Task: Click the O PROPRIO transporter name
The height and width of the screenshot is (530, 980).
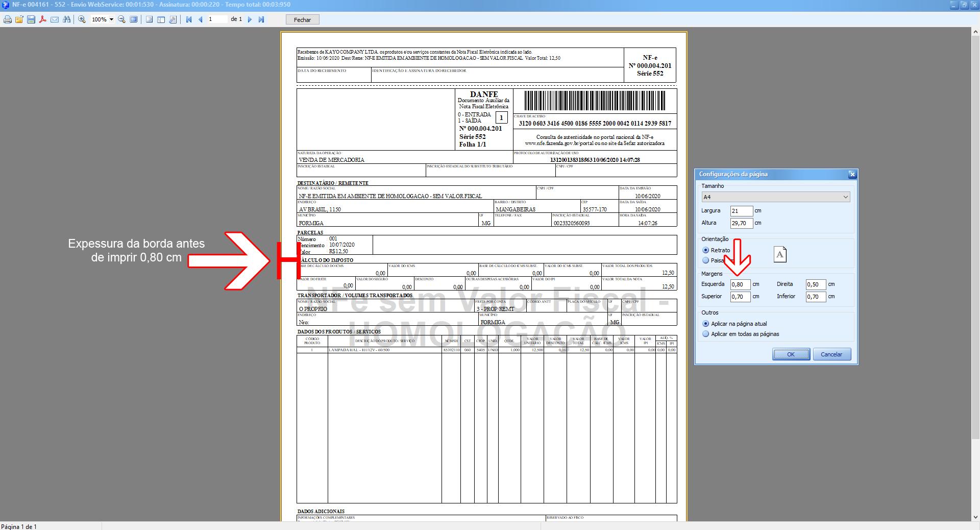Action: click(313, 309)
